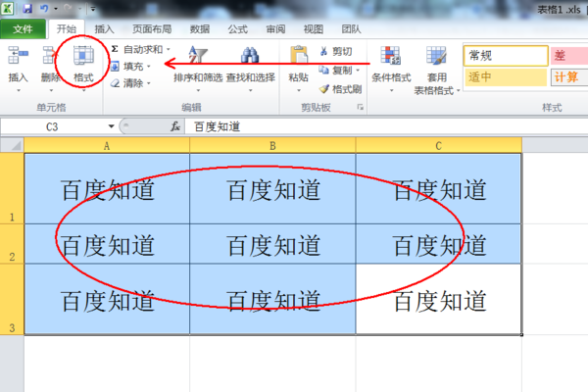Select cell A1 containing 百度知道

tap(107, 188)
